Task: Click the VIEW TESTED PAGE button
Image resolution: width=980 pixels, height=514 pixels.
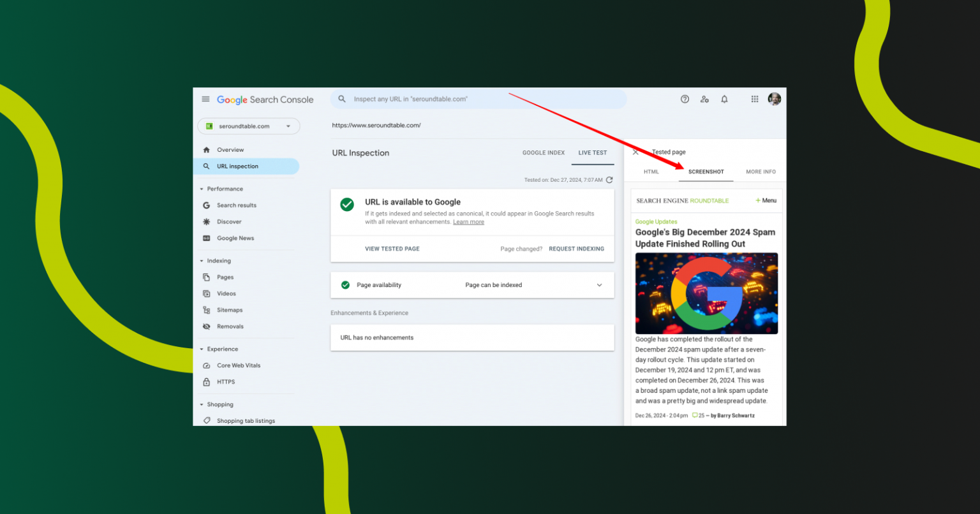Action: (x=392, y=249)
